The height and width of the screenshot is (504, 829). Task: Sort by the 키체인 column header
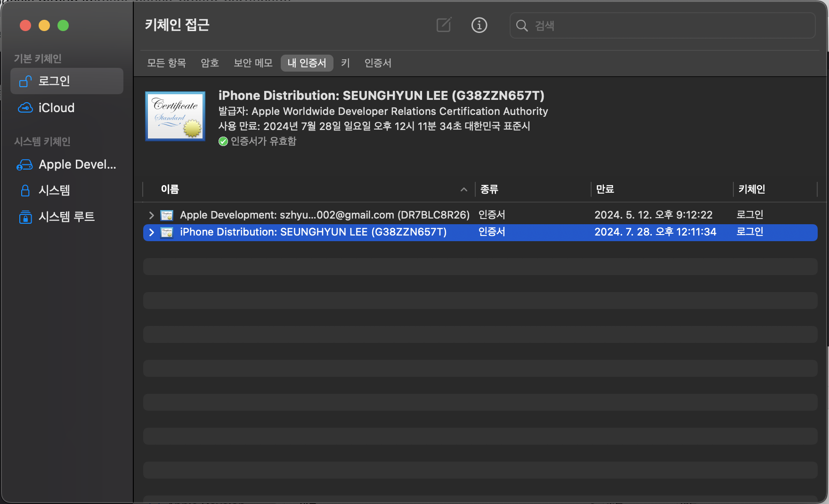point(775,189)
